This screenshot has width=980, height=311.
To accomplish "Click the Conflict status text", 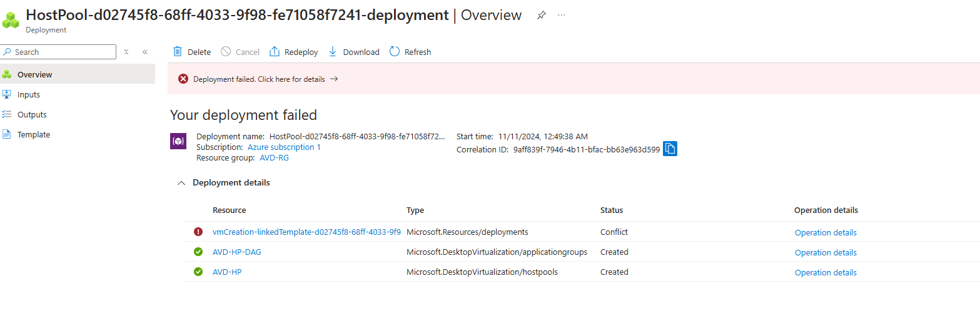I will pyautogui.click(x=614, y=232).
